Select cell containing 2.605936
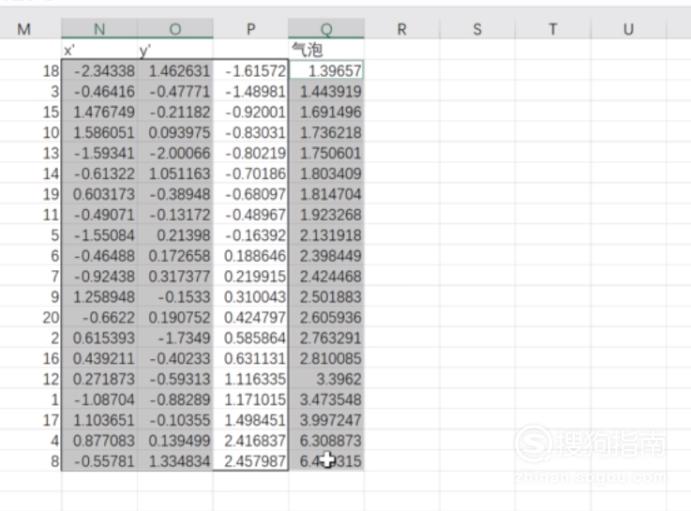The width and height of the screenshot is (691, 511). pos(327,317)
